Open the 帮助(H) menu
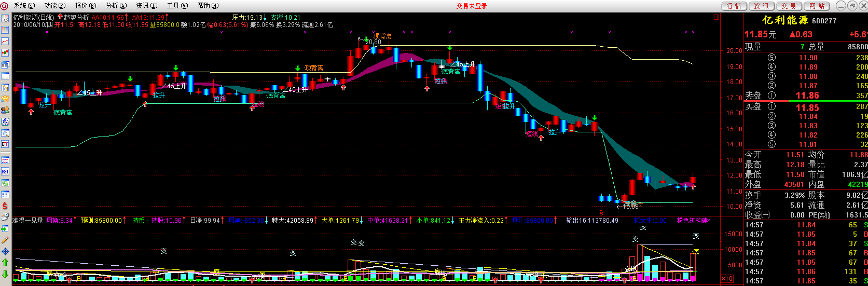Screen dimensions: 868x286 click(208, 6)
